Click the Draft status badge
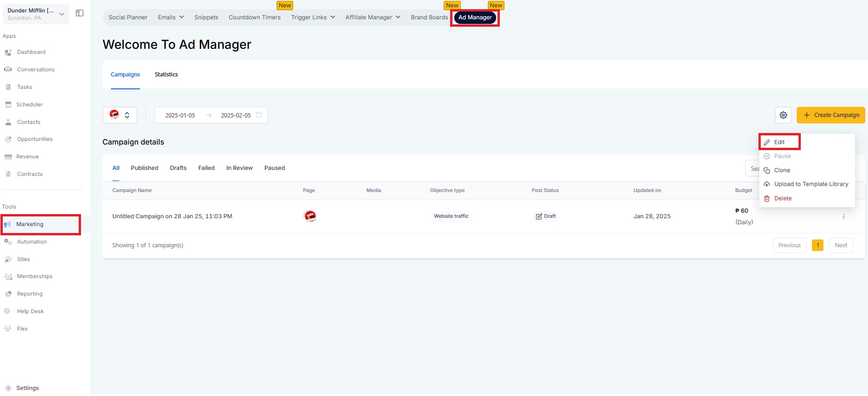868x396 pixels. (546, 216)
